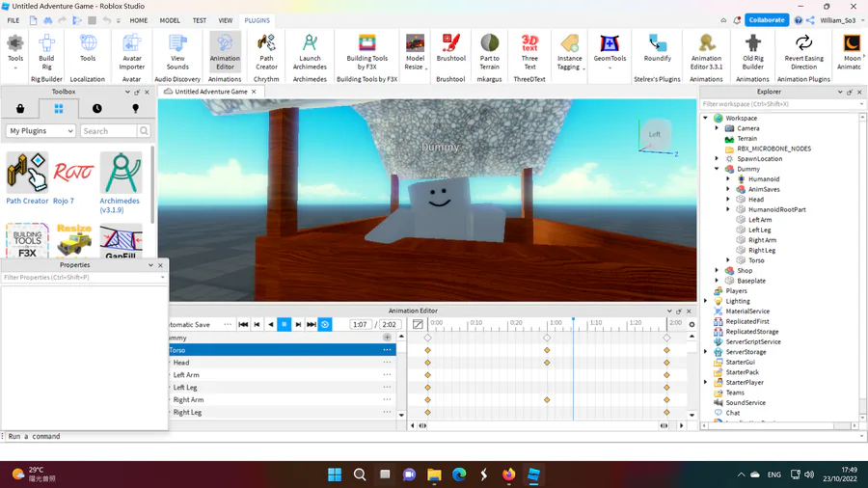
Task: Open View Sounds audio discovery
Action: [x=177, y=52]
